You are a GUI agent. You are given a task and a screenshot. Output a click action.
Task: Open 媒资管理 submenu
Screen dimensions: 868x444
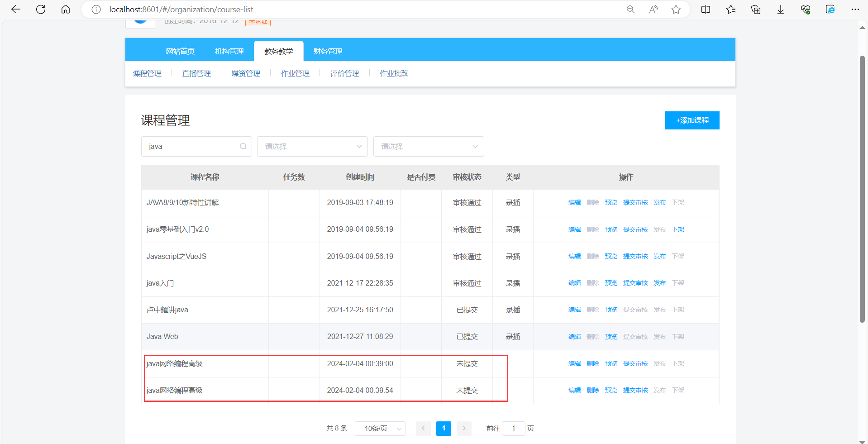246,73
